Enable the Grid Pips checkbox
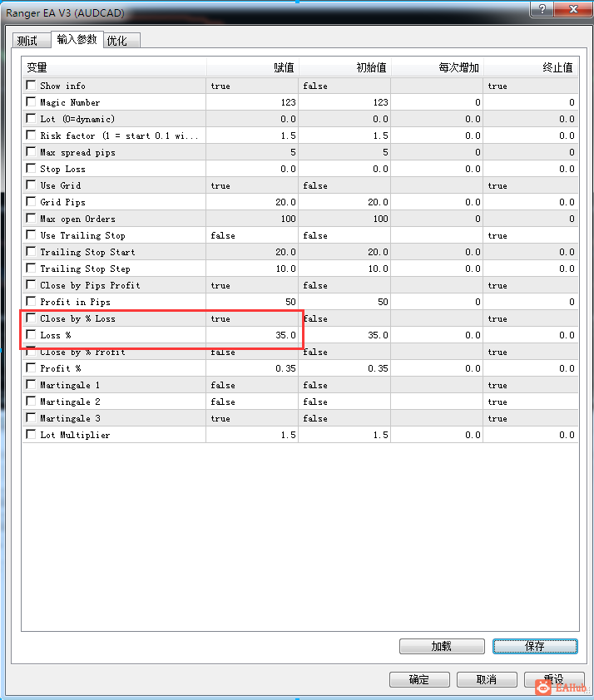Viewport: 594px width, 700px height. click(x=31, y=201)
